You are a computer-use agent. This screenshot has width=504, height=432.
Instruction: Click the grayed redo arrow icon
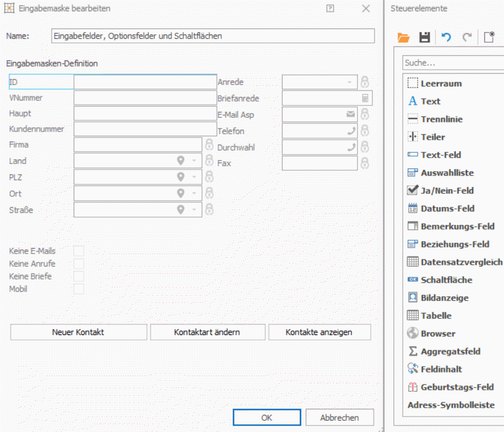467,37
